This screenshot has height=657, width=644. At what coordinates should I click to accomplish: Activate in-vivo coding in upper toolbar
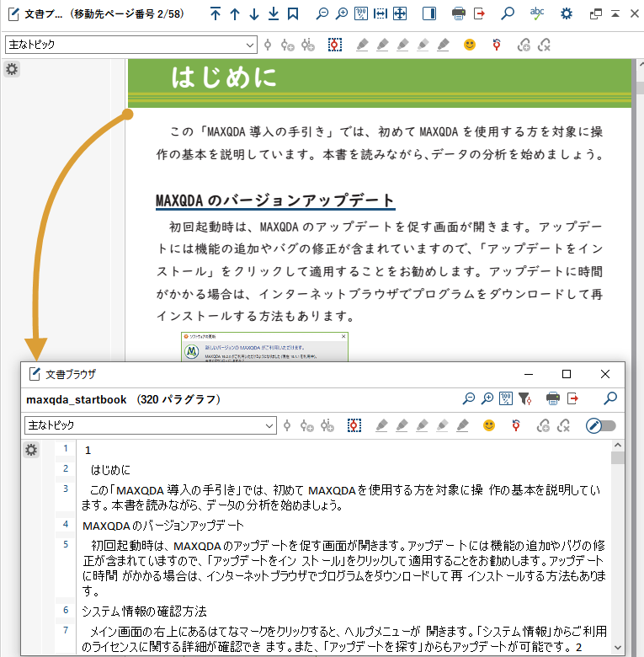pyautogui.click(x=335, y=45)
